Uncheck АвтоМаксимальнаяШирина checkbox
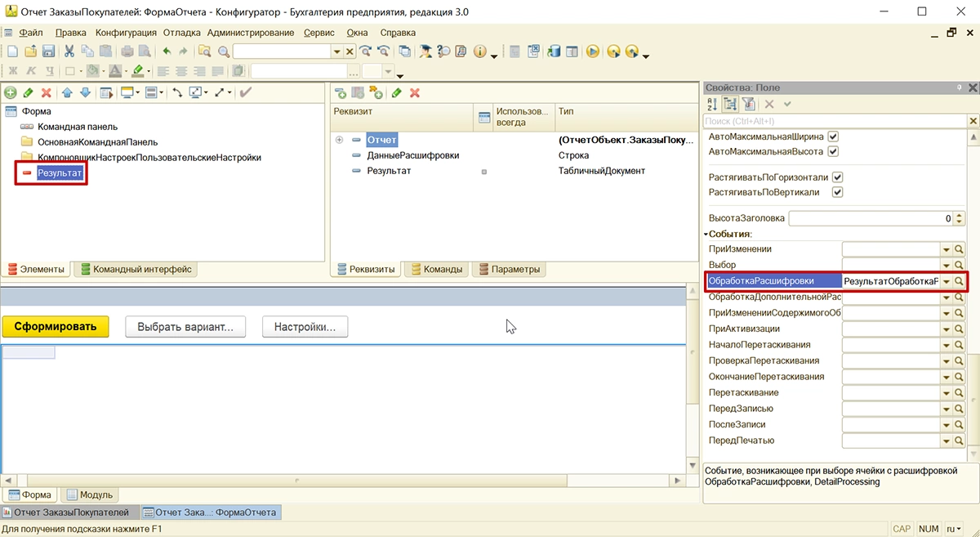The width and height of the screenshot is (980, 537). point(833,136)
